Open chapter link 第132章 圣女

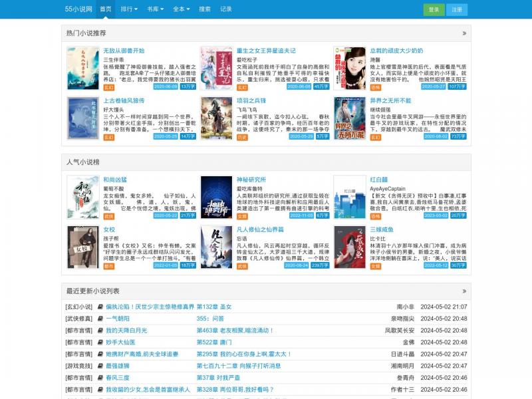click(x=214, y=307)
